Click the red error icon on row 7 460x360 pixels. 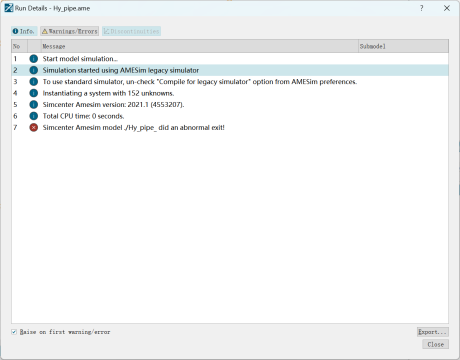(x=34, y=127)
